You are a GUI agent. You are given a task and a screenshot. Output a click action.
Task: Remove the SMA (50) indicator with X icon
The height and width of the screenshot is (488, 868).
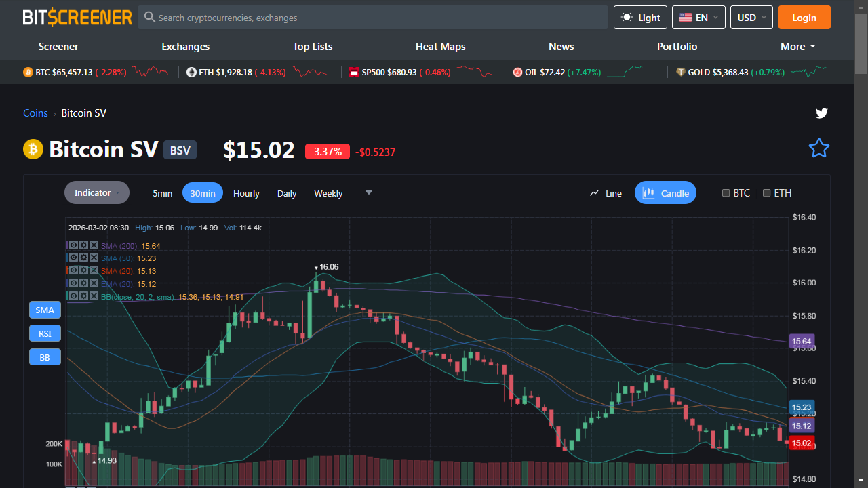[94, 258]
